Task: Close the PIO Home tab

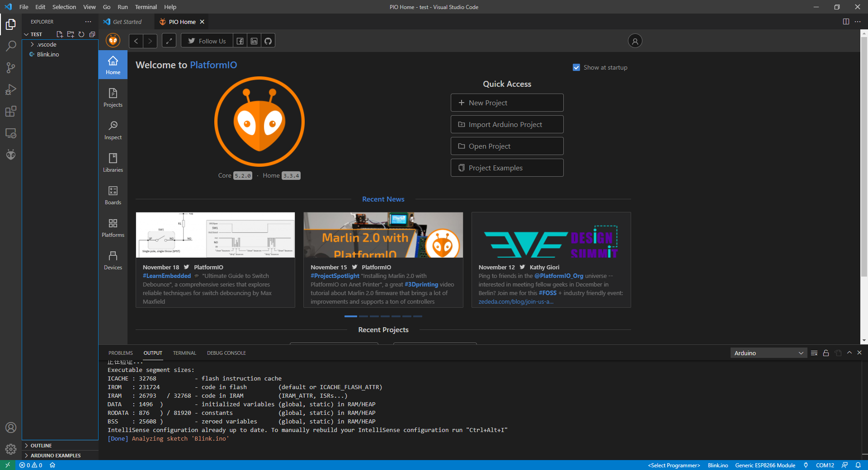Action: tap(202, 22)
